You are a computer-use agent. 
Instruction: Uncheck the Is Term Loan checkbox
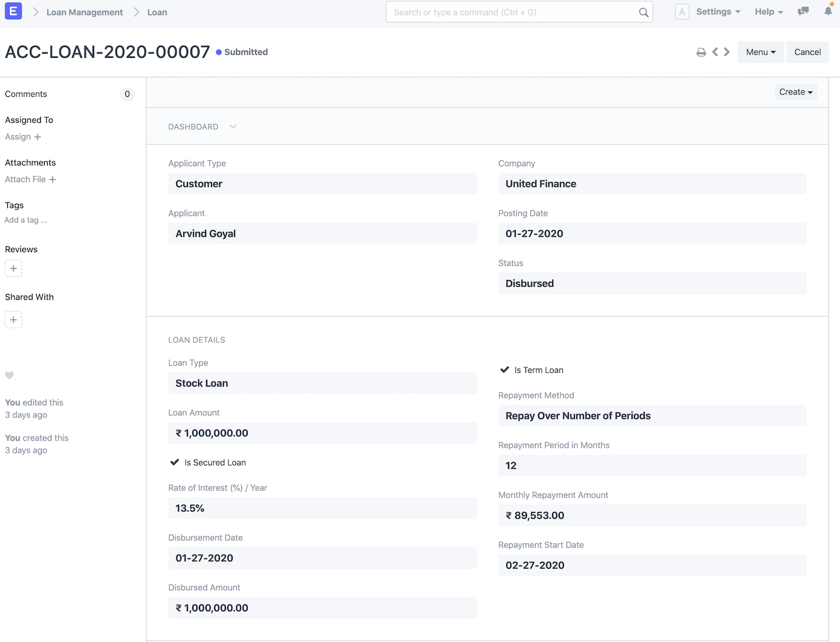pyautogui.click(x=504, y=370)
